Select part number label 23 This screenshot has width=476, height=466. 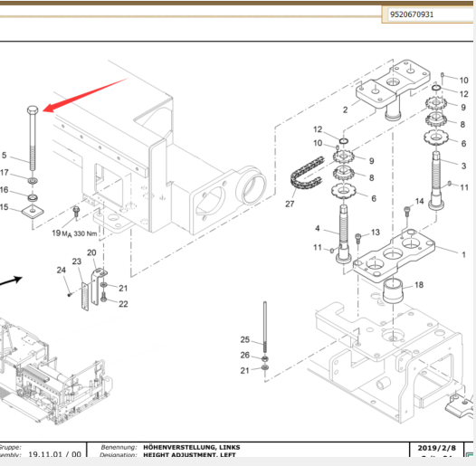click(x=77, y=262)
